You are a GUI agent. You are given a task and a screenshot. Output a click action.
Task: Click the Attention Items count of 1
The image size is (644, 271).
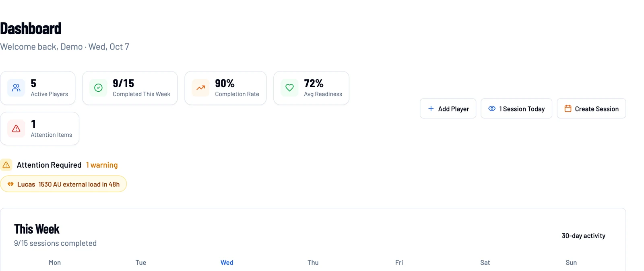coord(33,124)
